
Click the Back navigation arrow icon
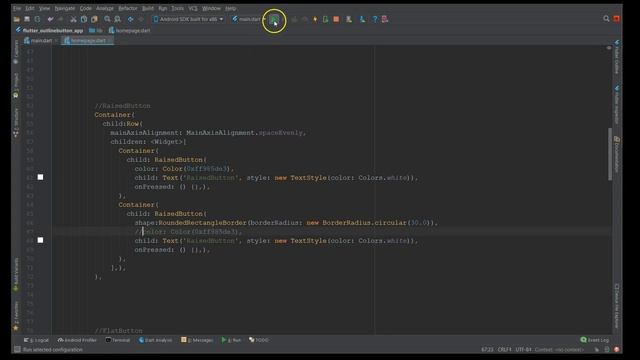131,19
